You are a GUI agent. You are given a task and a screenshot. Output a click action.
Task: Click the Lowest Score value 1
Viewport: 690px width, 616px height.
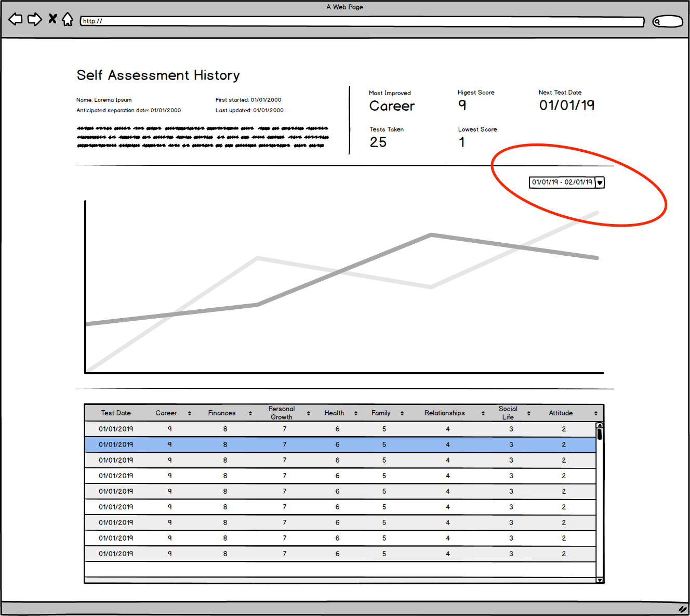[x=462, y=142]
